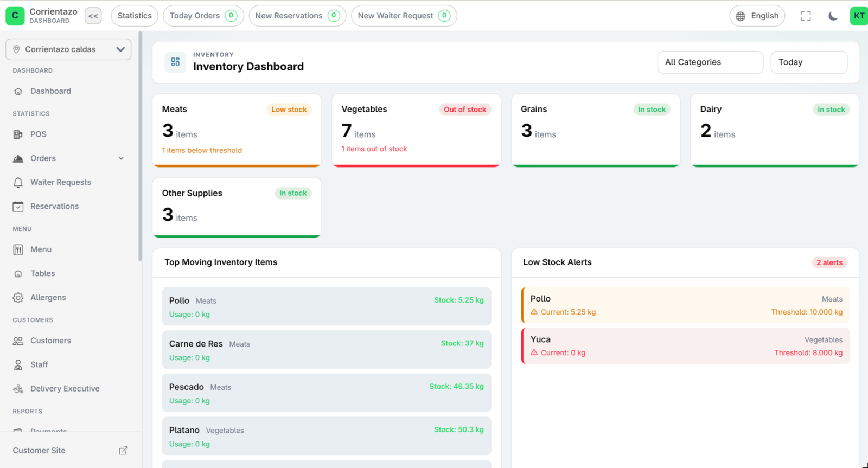This screenshot has height=468, width=868.
Task: Click the sidebar vertical scrollbar
Action: (140, 146)
